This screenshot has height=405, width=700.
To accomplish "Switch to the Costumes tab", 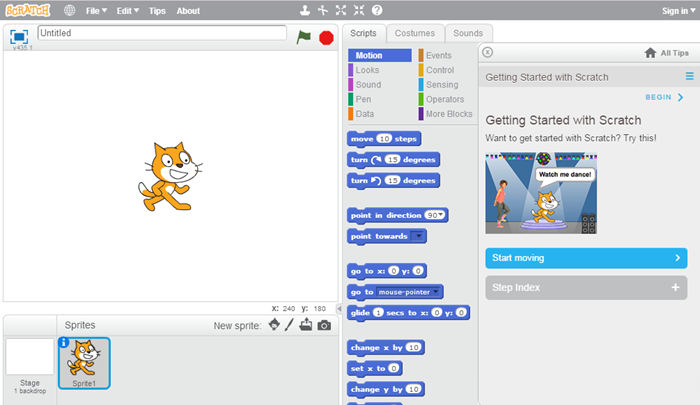I will tap(415, 33).
